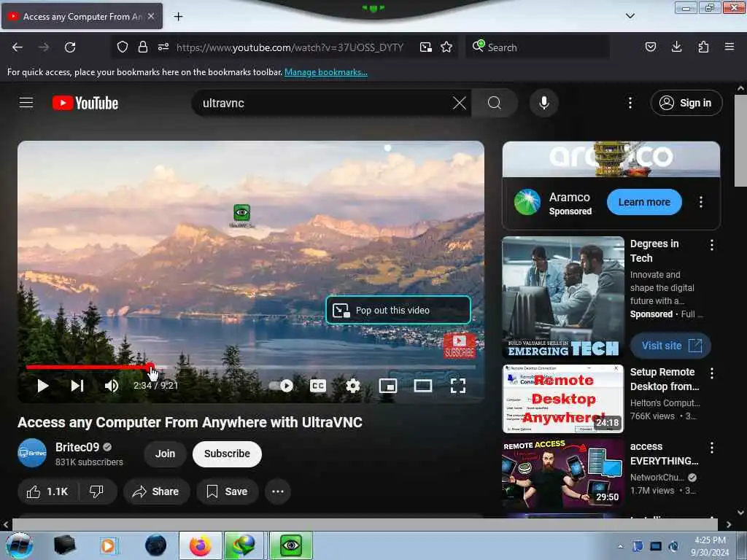Screen dimensions: 747x560
Task: Open a new browser tab
Action: click(x=178, y=17)
